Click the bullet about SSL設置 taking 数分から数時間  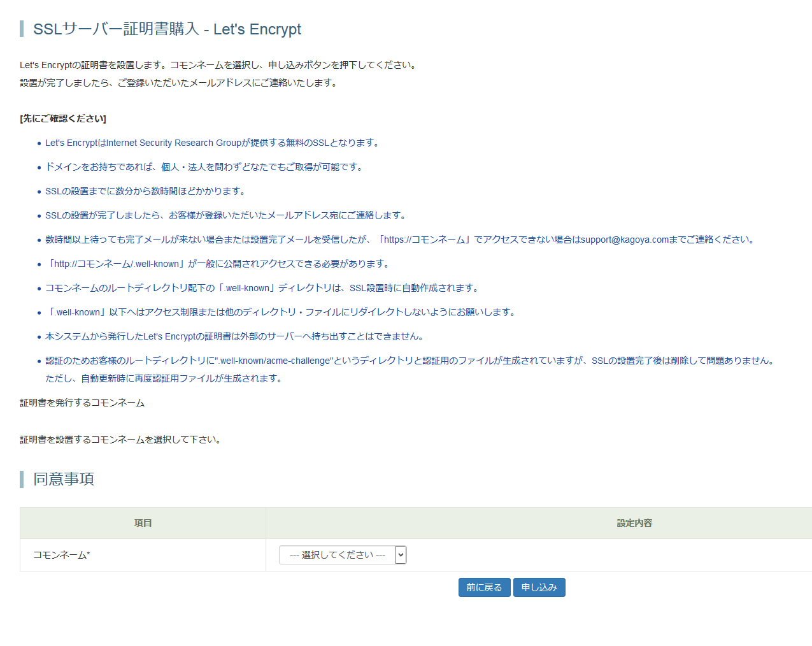146,191
